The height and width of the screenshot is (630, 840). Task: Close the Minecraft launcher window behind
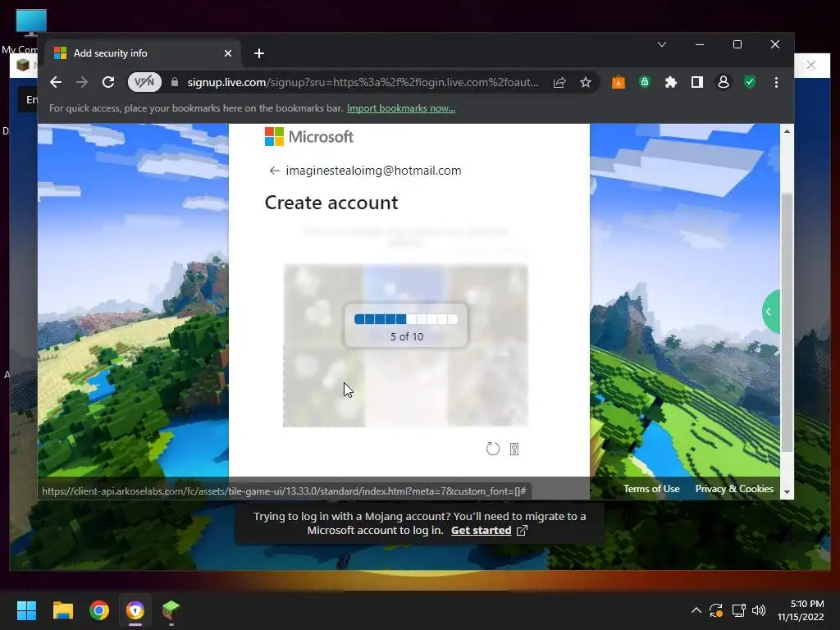tap(811, 65)
